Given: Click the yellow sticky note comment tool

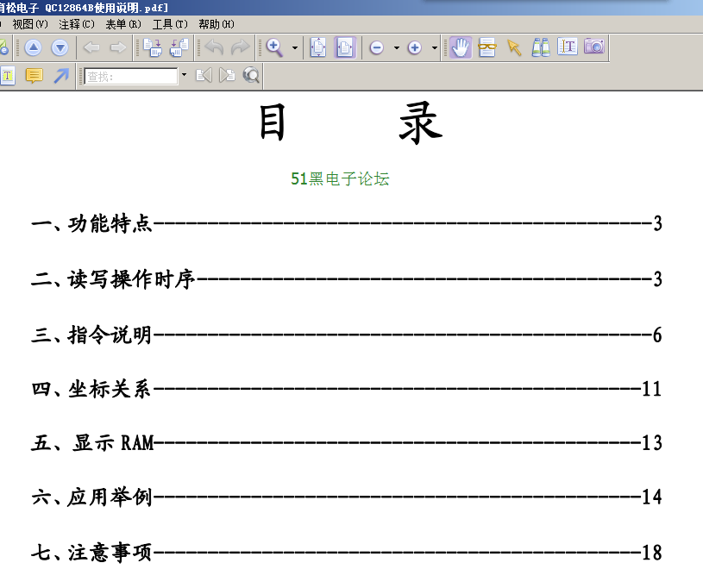Looking at the screenshot, I should click(34, 76).
